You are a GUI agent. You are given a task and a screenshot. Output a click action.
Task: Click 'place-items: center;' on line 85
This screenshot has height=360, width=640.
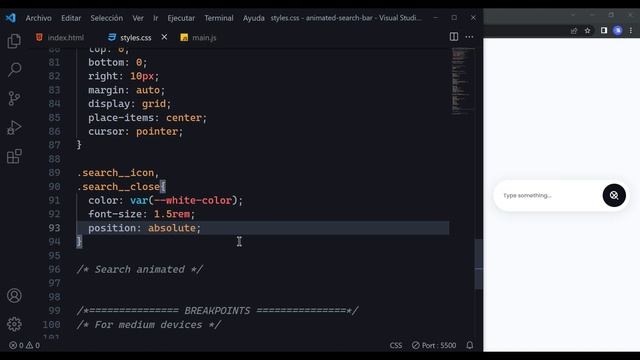147,118
